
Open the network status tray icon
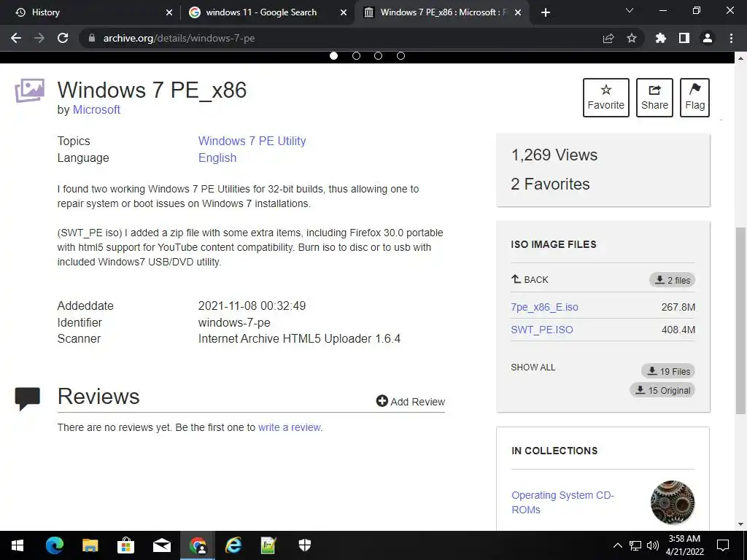coord(635,545)
